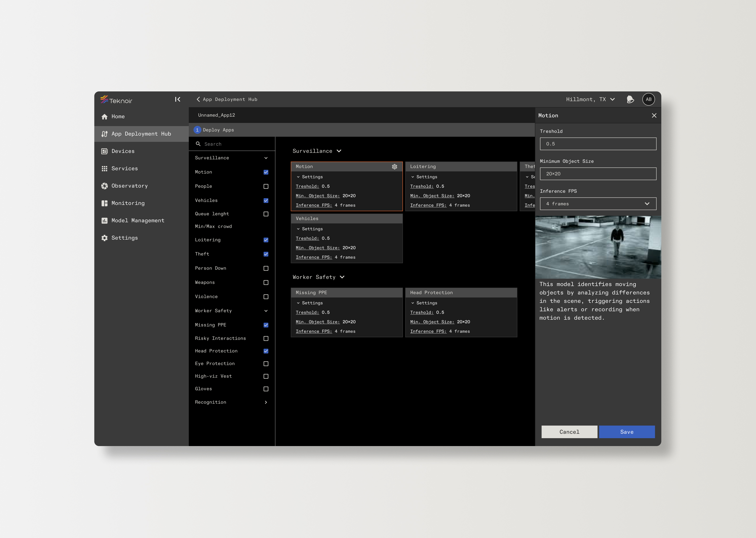Image resolution: width=756 pixels, height=538 pixels.
Task: Click the Save button
Action: pyautogui.click(x=627, y=432)
